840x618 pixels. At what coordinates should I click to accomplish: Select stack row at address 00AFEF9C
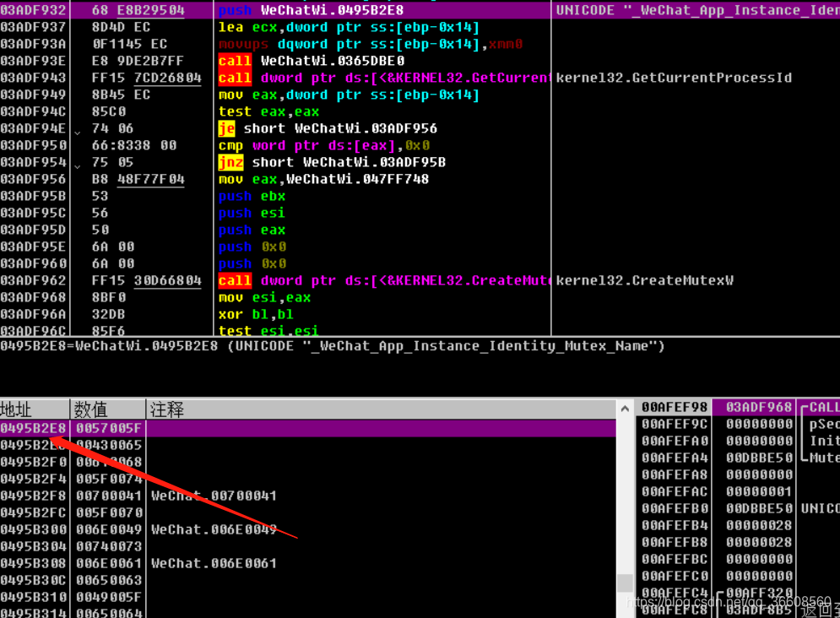738,424
